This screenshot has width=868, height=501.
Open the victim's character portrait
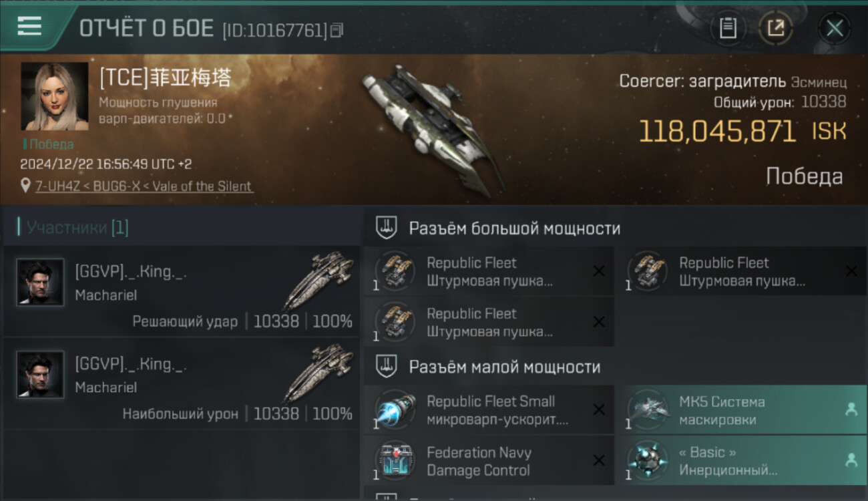(55, 96)
